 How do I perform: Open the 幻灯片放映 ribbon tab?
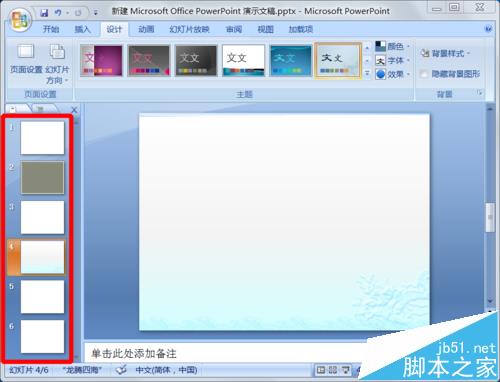click(189, 29)
